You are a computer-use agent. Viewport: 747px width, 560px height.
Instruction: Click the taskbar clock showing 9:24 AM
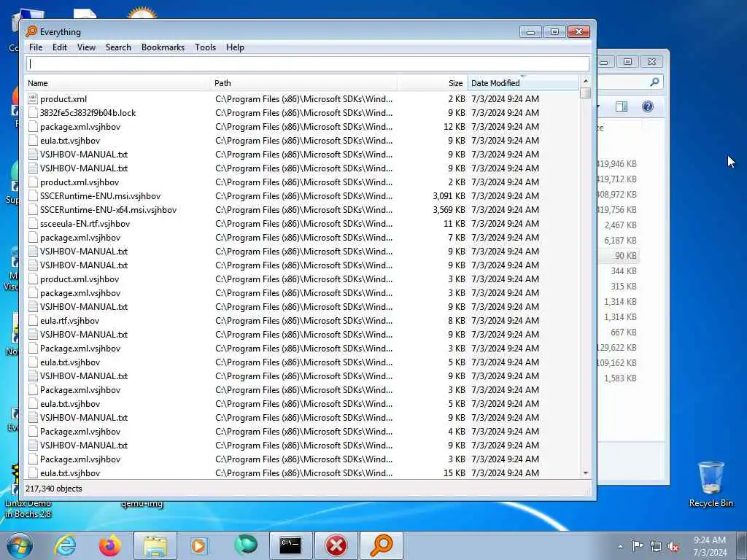(710, 546)
